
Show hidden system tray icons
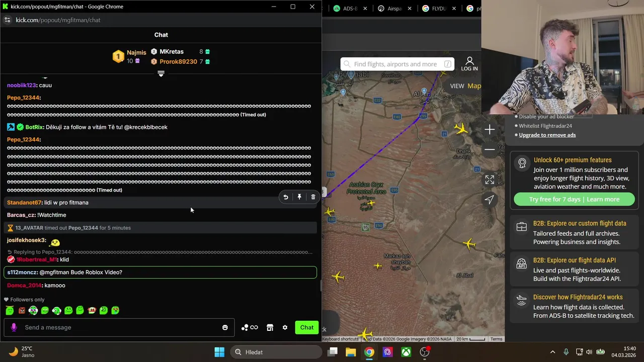coord(552,352)
